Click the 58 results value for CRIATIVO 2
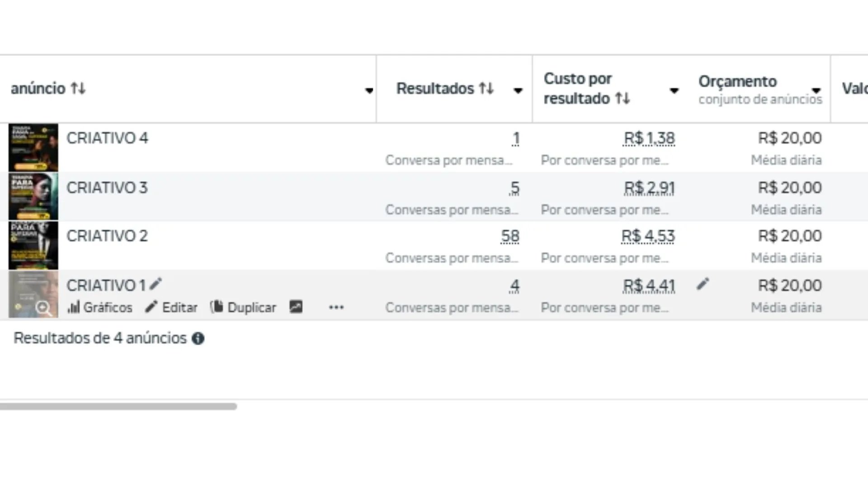The width and height of the screenshot is (868, 488). pyautogui.click(x=510, y=236)
